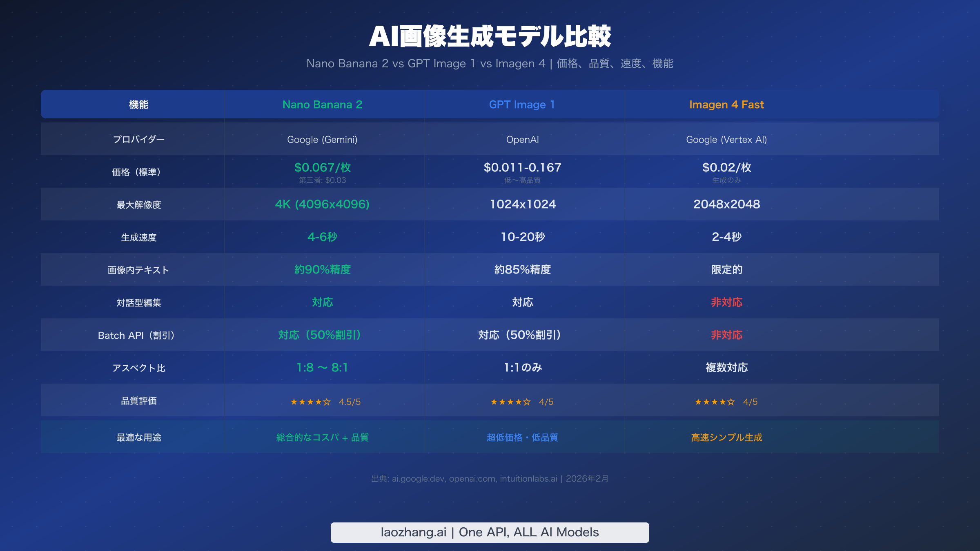Click the $0.02/枚 Imagen price cell

[727, 167]
